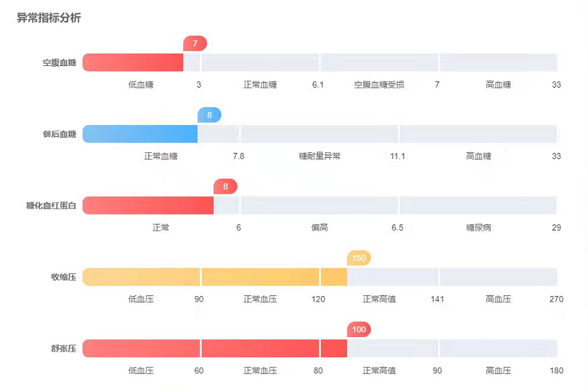
Task: Click the red value bubble showing 7
Action: pos(195,43)
